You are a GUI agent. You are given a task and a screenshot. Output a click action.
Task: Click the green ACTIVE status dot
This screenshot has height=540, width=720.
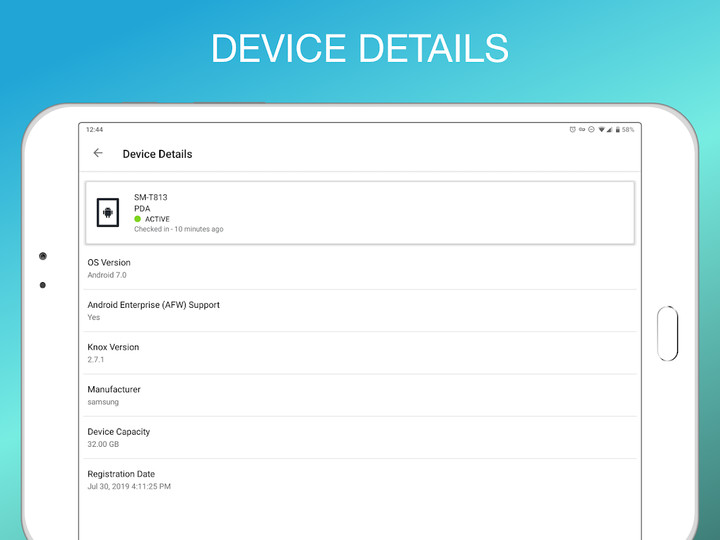point(138,219)
